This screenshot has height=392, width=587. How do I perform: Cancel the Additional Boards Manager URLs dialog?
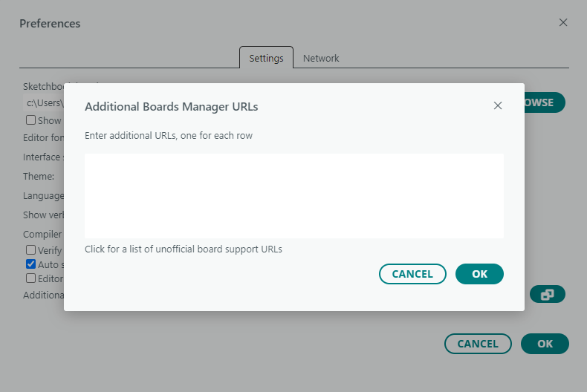(412, 274)
